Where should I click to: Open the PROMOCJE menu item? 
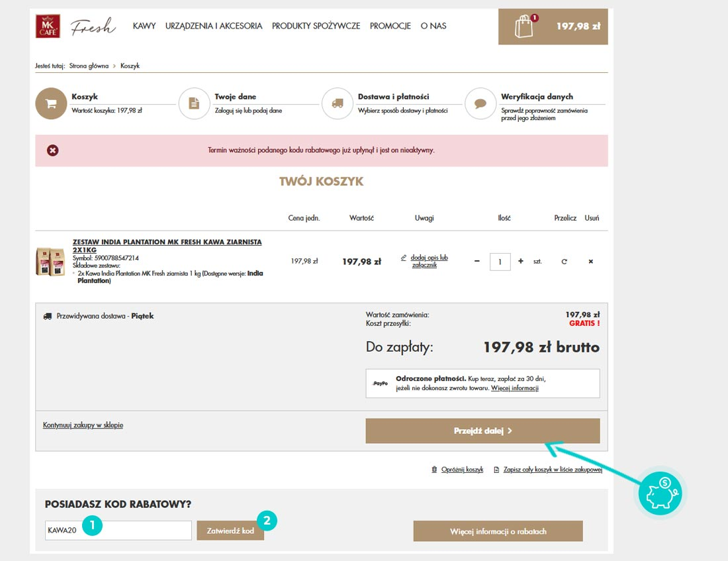point(390,26)
